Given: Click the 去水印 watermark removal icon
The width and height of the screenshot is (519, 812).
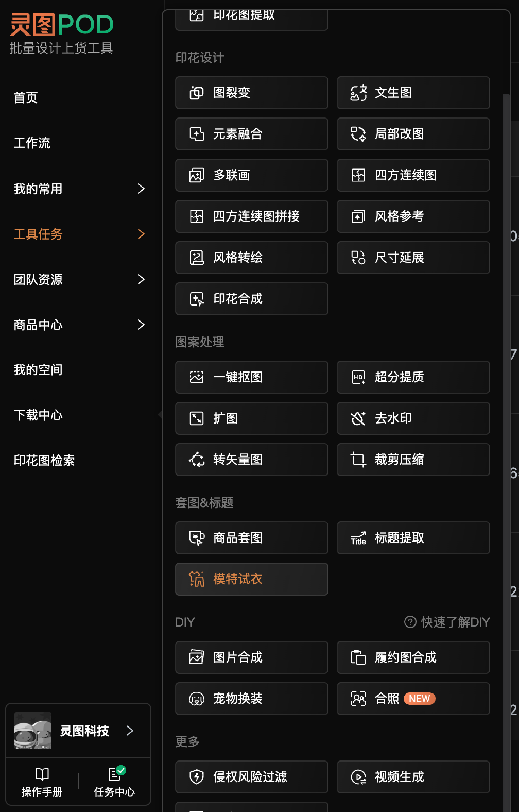Looking at the screenshot, I should tap(358, 418).
